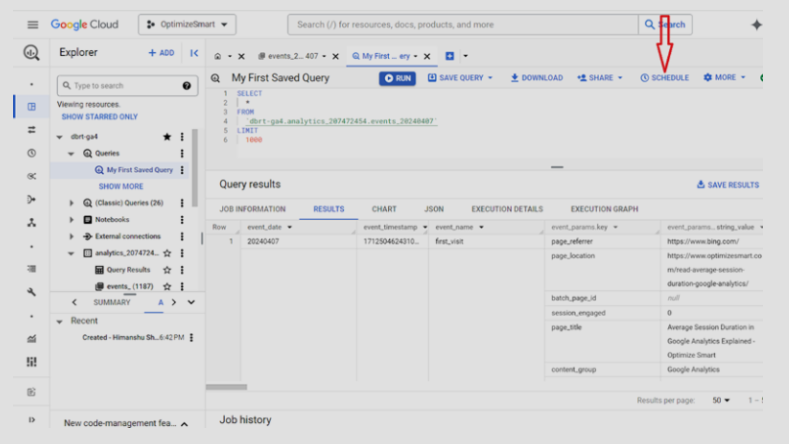Open the Google Cloud navigation hamburger menu
This screenshot has height=444, width=789.
coord(33,25)
